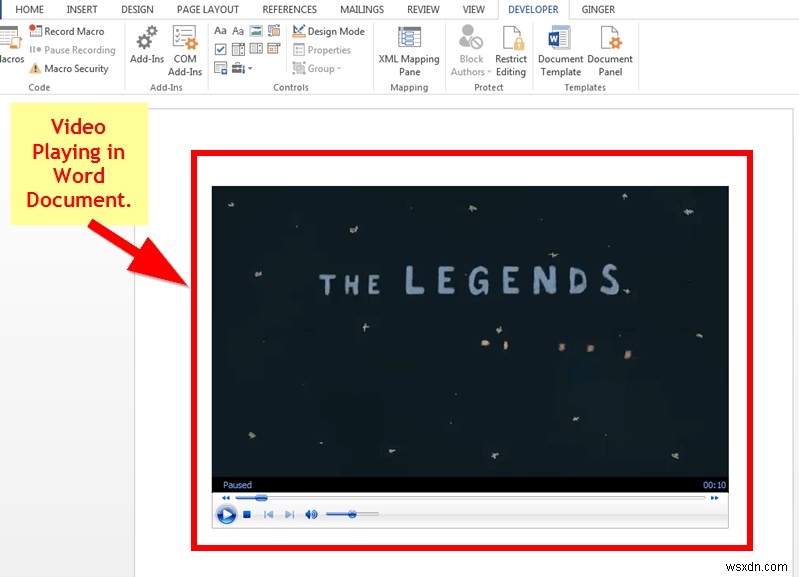Image resolution: width=799 pixels, height=577 pixels.
Task: Insert Building Block Gallery Content Control
Action: coord(274,31)
